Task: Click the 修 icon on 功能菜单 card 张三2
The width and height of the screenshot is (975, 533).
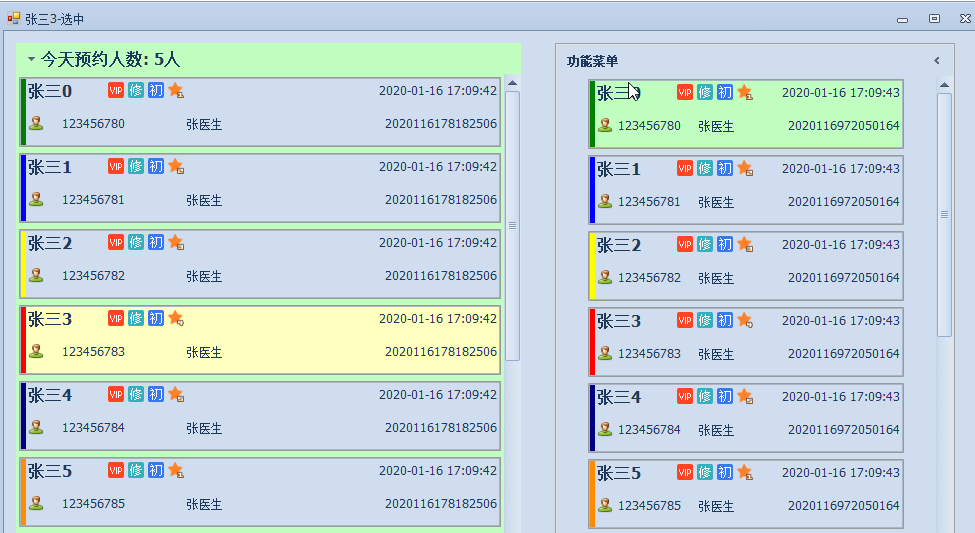Action: tap(705, 244)
